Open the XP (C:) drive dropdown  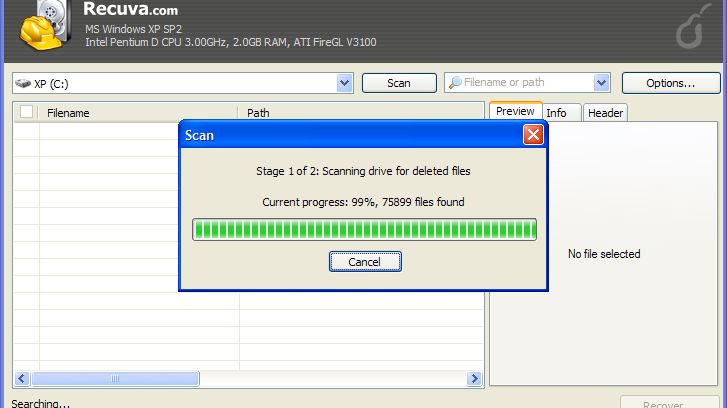[x=344, y=83]
